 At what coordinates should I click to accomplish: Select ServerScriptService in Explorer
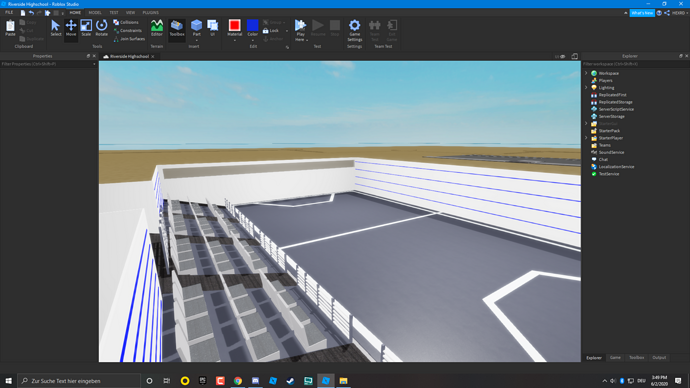pyautogui.click(x=616, y=109)
